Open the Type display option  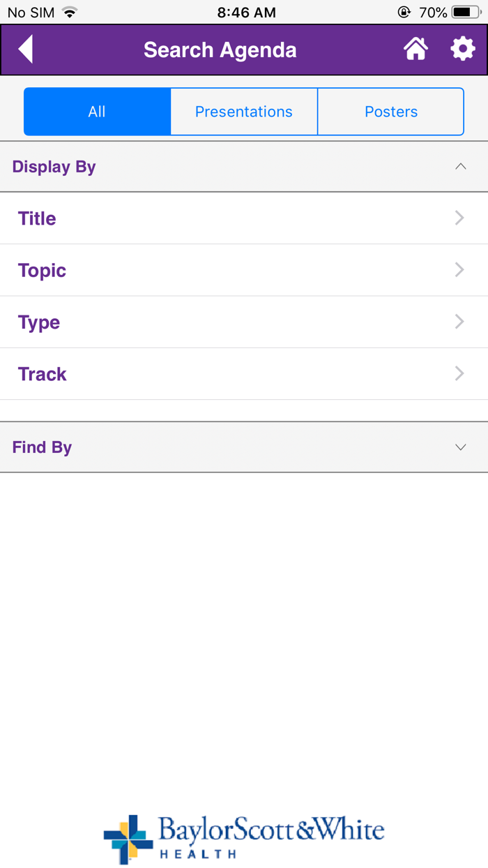click(39, 322)
